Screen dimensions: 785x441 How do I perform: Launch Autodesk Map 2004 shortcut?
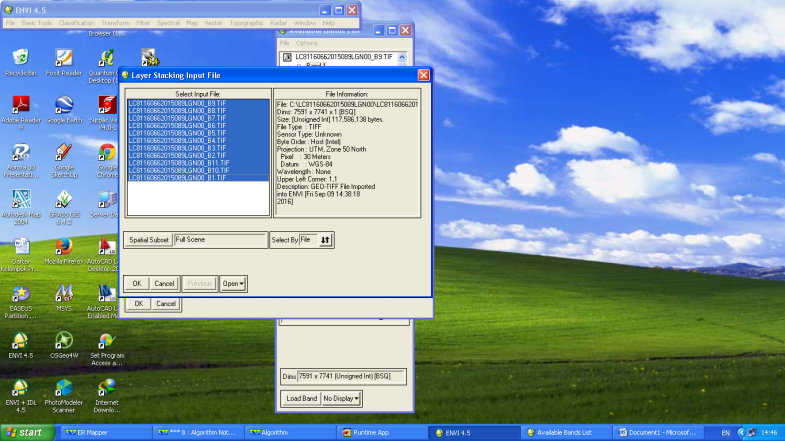click(21, 207)
